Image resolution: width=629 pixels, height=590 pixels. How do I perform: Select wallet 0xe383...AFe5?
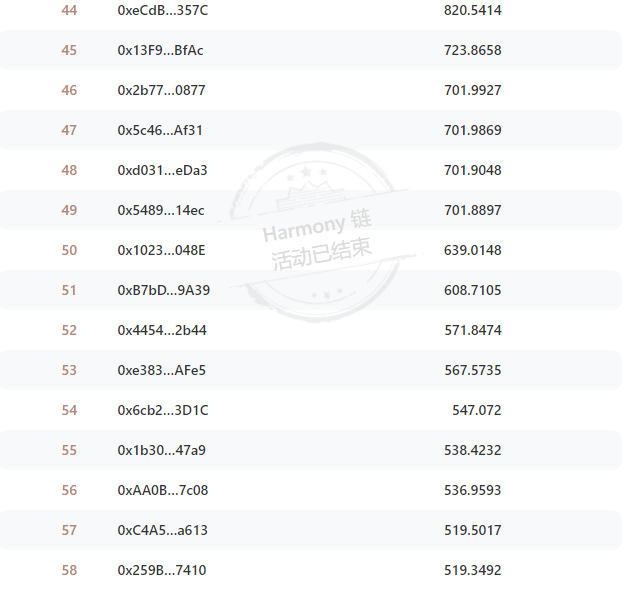click(x=162, y=370)
